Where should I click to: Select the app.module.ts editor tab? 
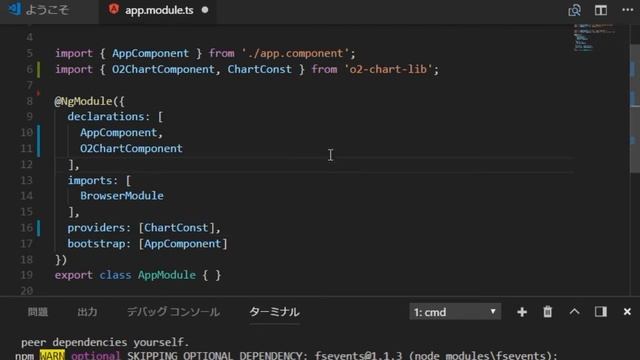pos(159,10)
